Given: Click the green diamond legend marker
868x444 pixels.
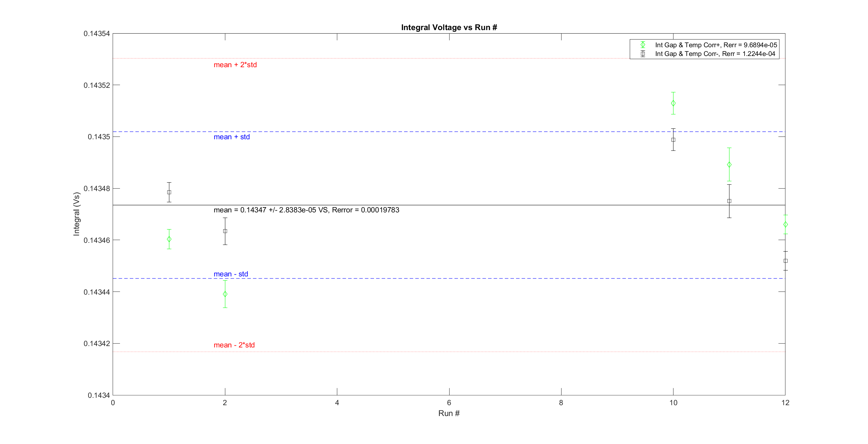Looking at the screenshot, I should [643, 45].
